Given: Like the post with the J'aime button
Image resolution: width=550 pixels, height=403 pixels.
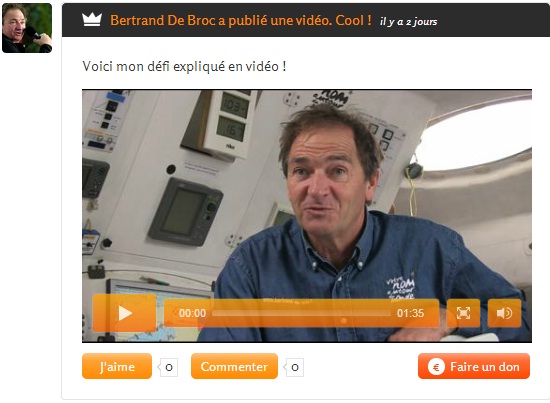Looking at the screenshot, I should click(117, 366).
